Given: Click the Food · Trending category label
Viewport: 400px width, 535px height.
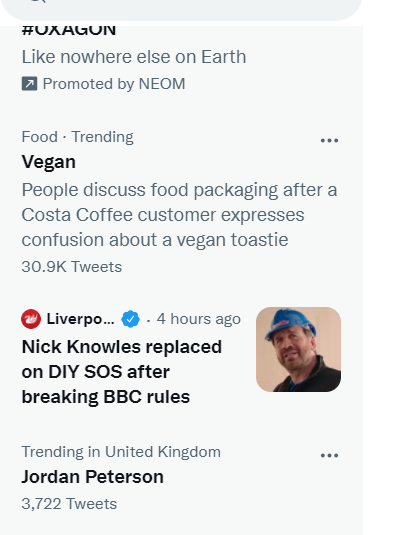Looking at the screenshot, I should (x=77, y=137).
